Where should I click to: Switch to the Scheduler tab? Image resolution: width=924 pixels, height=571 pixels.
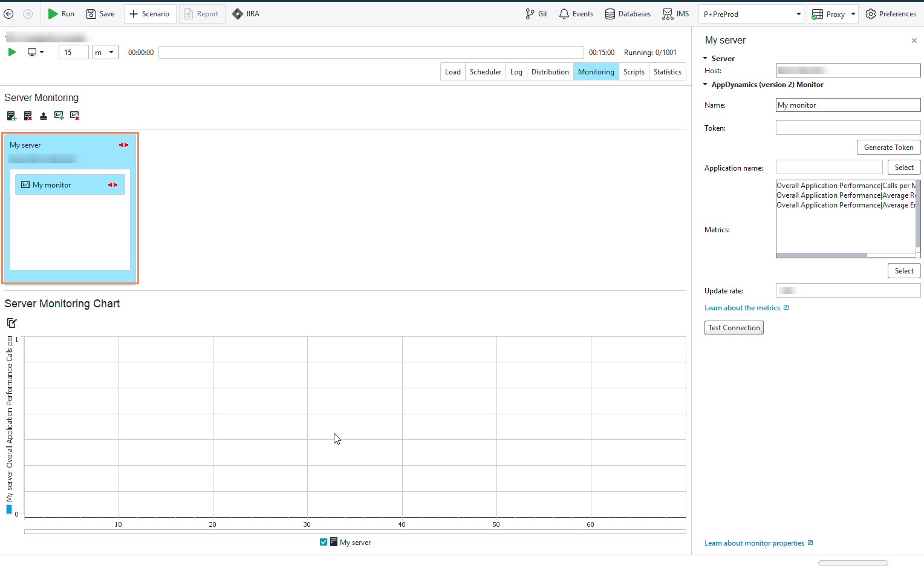485,71
